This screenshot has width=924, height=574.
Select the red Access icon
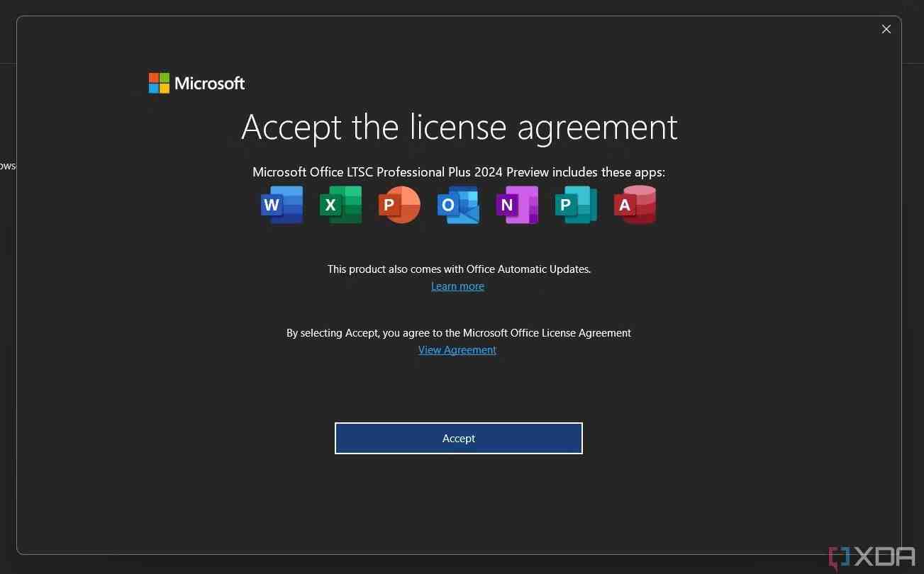[635, 205]
